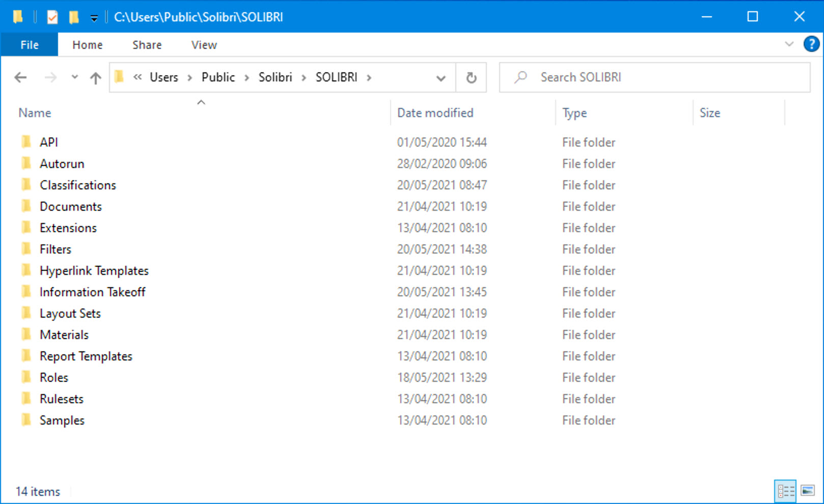This screenshot has height=504, width=824.
Task: Click the folder system icon in title bar
Action: [18, 17]
